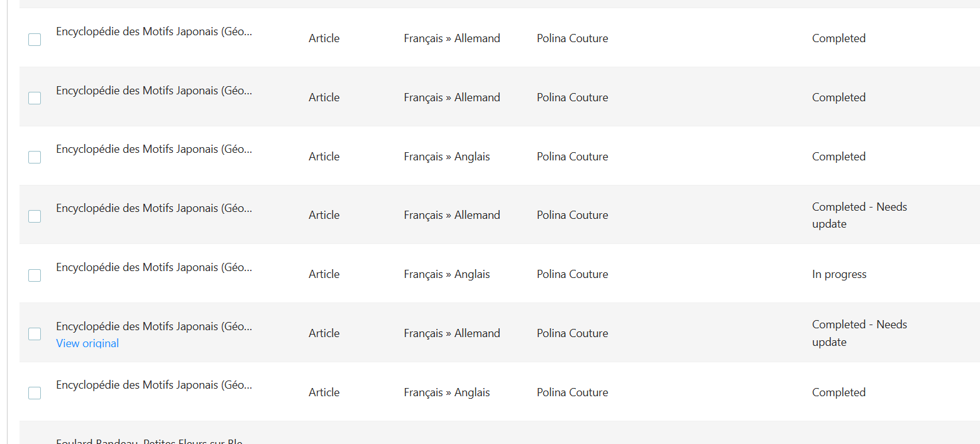Click Polina Couture in the View original row
The width and height of the screenshot is (980, 444).
coord(572,333)
